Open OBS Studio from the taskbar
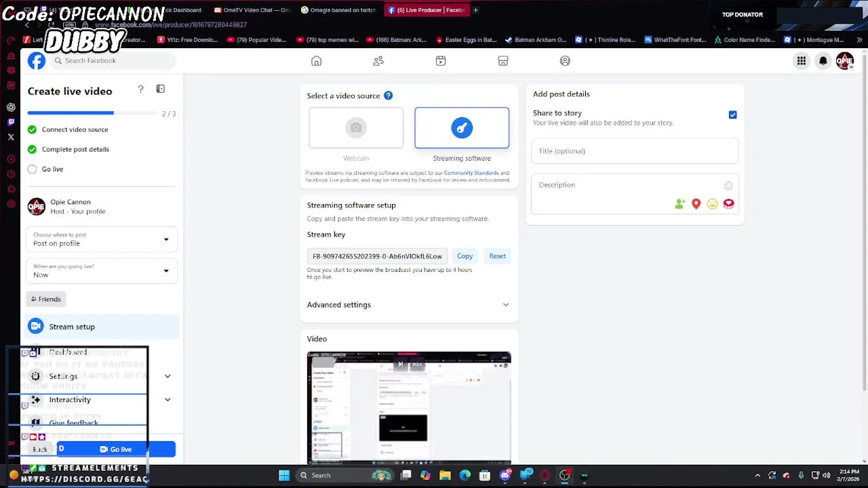The width and height of the screenshot is (868, 488). point(564,475)
